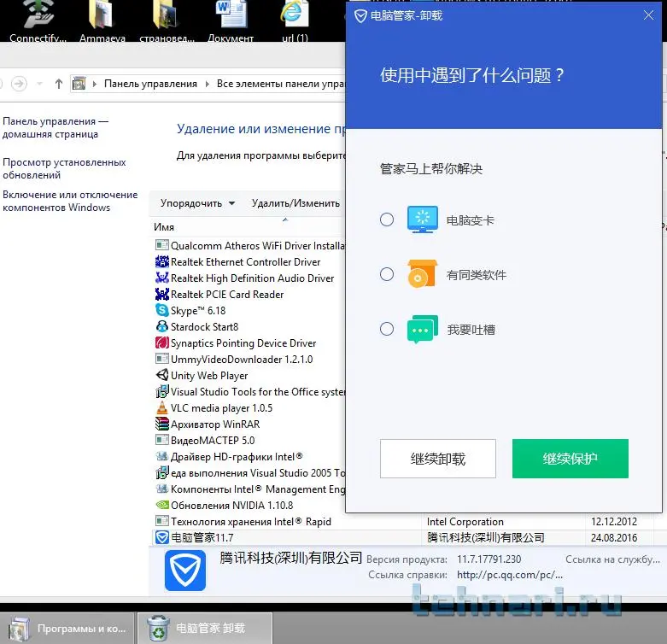667x644 pixels.
Task: Open the Ammaeva desktop folder
Action: point(102,21)
